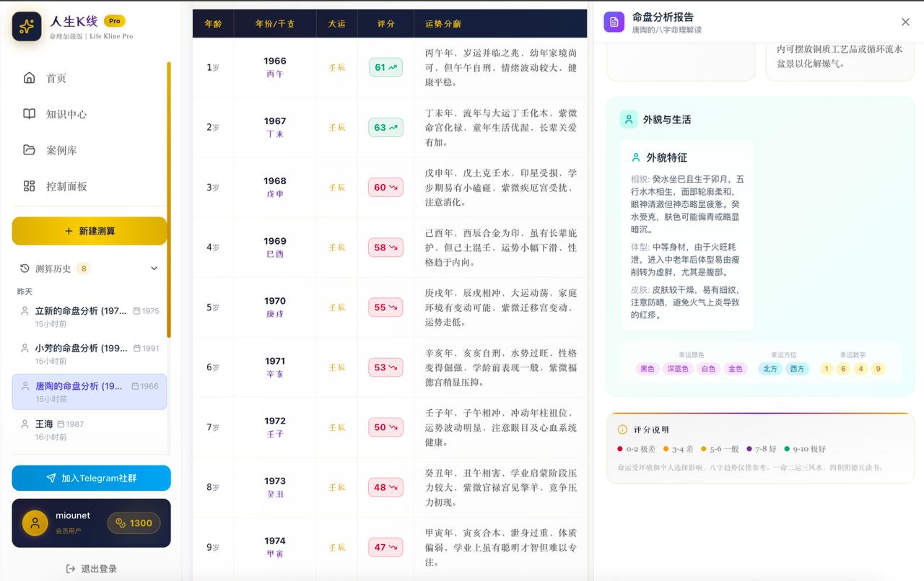The width and height of the screenshot is (924, 581).
Task: Go to 案例库
Action: click(90, 150)
